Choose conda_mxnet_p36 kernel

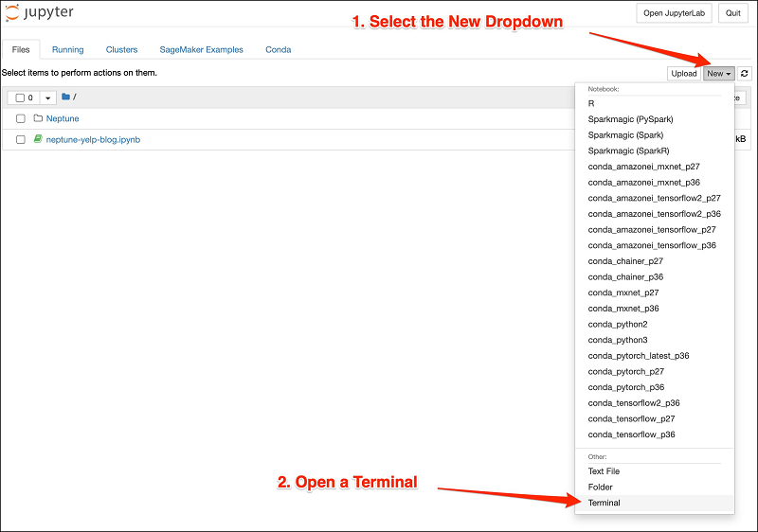coord(655,309)
